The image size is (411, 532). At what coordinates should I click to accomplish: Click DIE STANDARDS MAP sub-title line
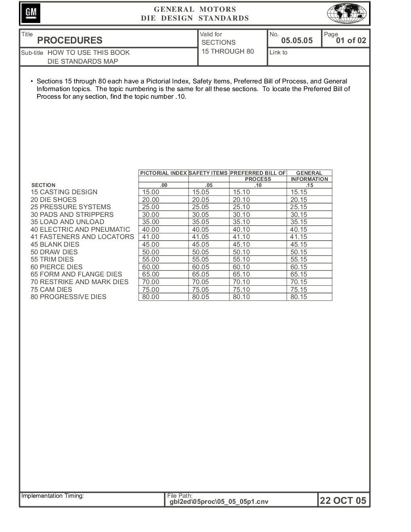click(x=83, y=61)
